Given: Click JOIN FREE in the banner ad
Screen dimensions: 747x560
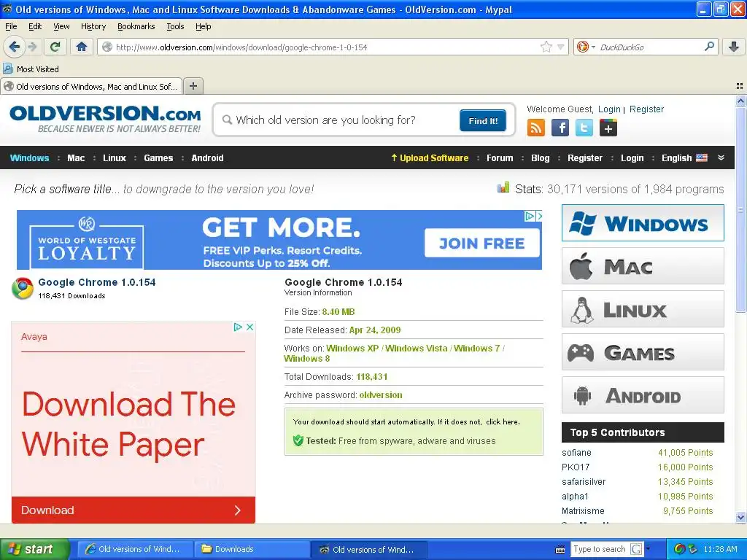Looking at the screenshot, I should (481, 243).
